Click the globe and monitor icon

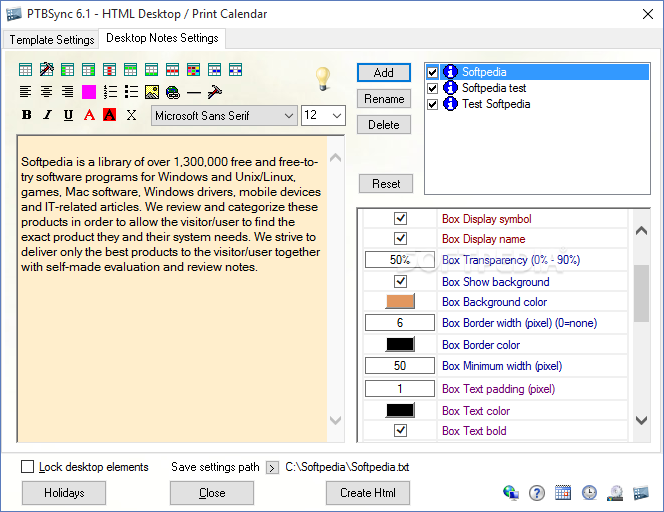pos(511,493)
